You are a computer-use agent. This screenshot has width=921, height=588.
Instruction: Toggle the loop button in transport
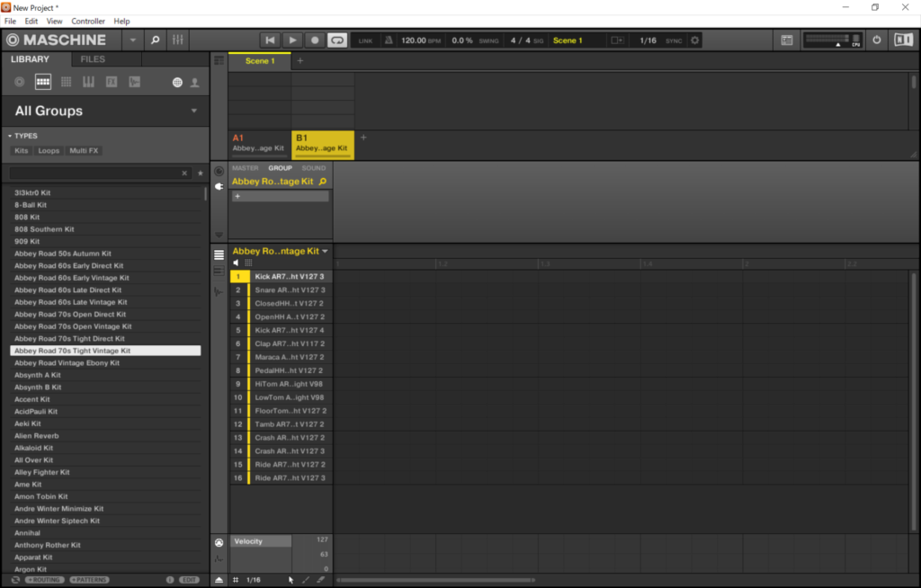pos(336,40)
